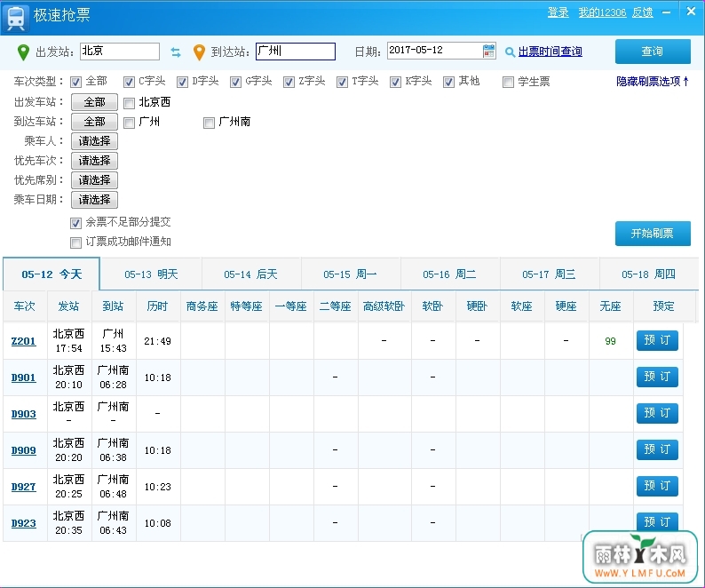This screenshot has height=588, width=705.
Task: Swap departure and arrival stations icon
Action: click(176, 52)
